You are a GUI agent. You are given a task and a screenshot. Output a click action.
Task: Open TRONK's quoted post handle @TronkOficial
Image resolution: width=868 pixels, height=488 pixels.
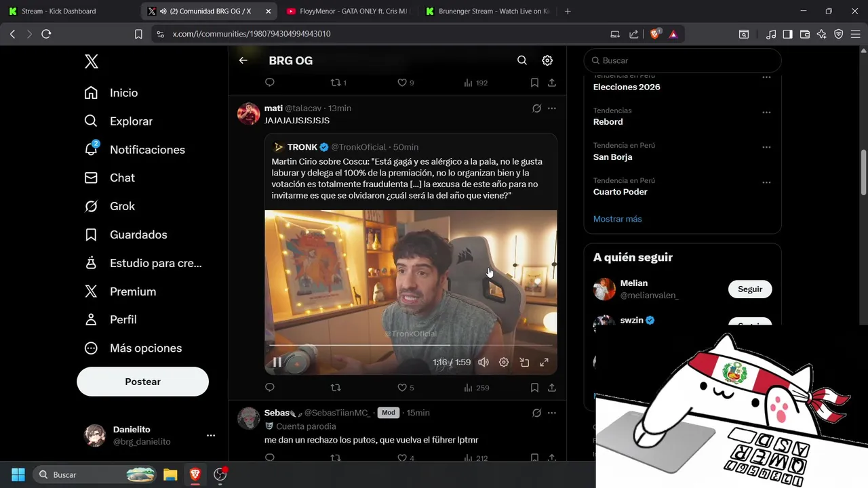point(358,147)
